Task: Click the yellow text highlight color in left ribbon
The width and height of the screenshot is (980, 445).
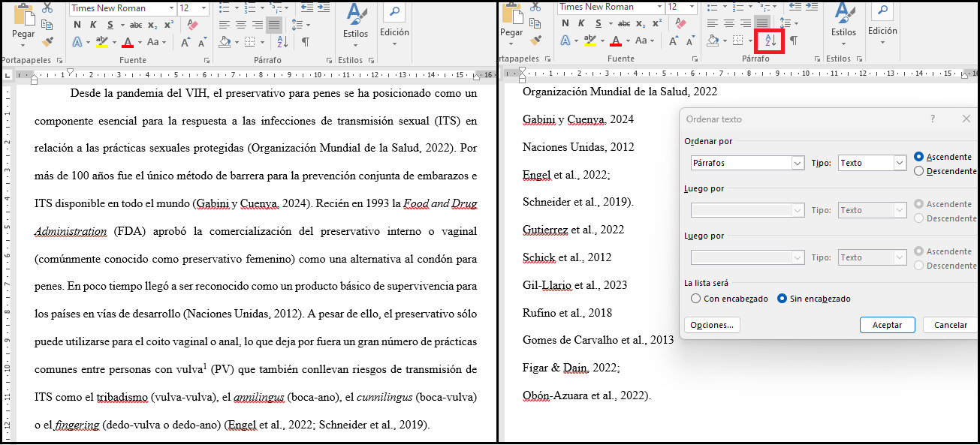Action: tap(102, 42)
